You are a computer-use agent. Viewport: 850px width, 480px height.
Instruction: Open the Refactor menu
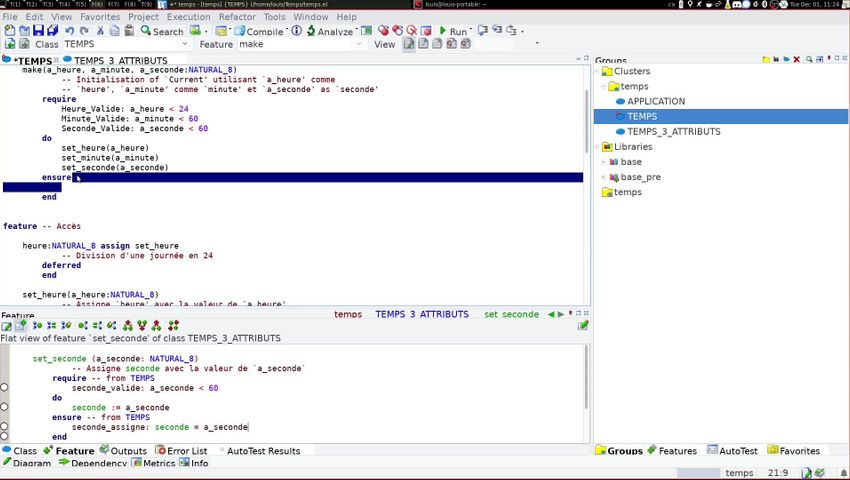click(x=237, y=17)
